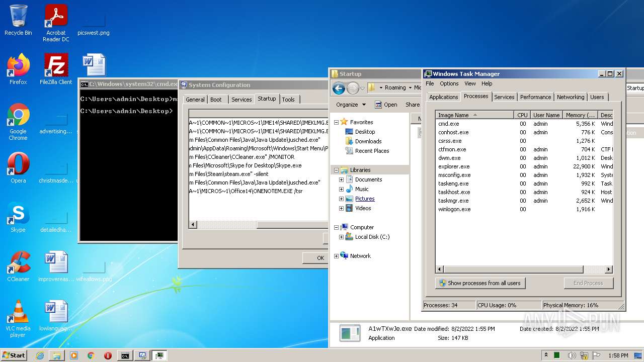Click the clock showing 1:58 PM
Viewport: 644px width, 362px height.
tap(618, 355)
